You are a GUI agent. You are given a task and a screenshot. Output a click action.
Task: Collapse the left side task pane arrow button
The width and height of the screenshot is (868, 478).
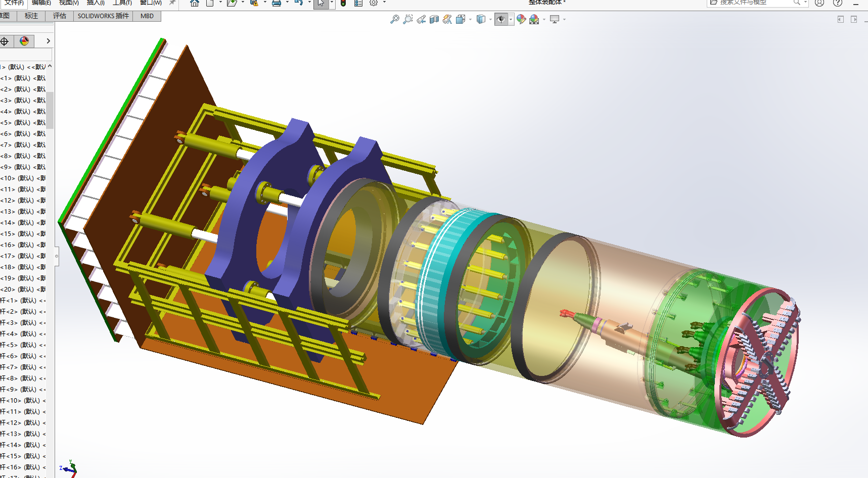coord(841,19)
